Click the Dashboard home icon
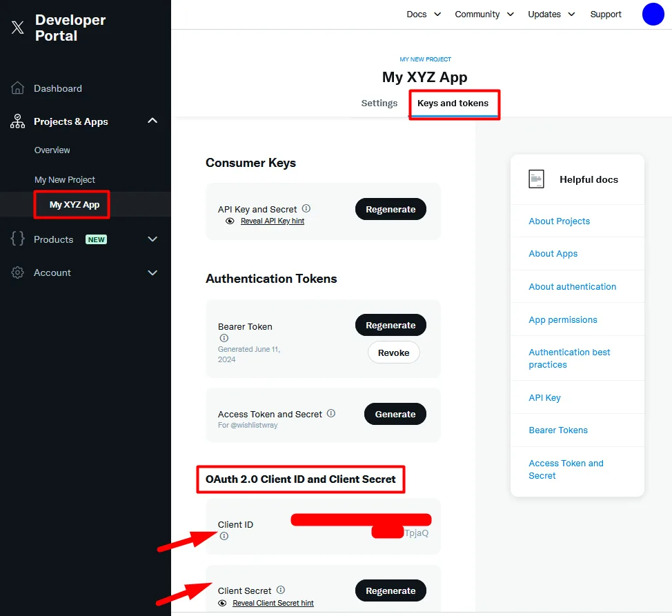 (x=17, y=88)
